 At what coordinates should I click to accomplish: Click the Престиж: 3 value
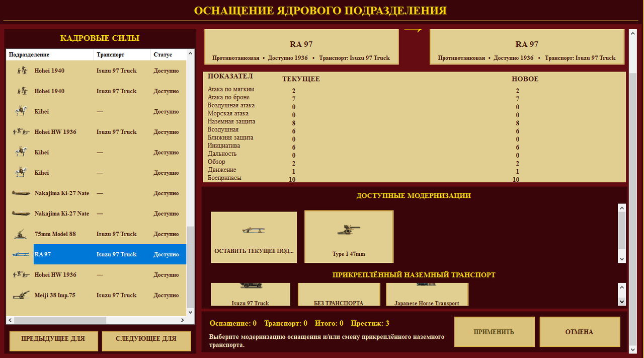tap(370, 323)
